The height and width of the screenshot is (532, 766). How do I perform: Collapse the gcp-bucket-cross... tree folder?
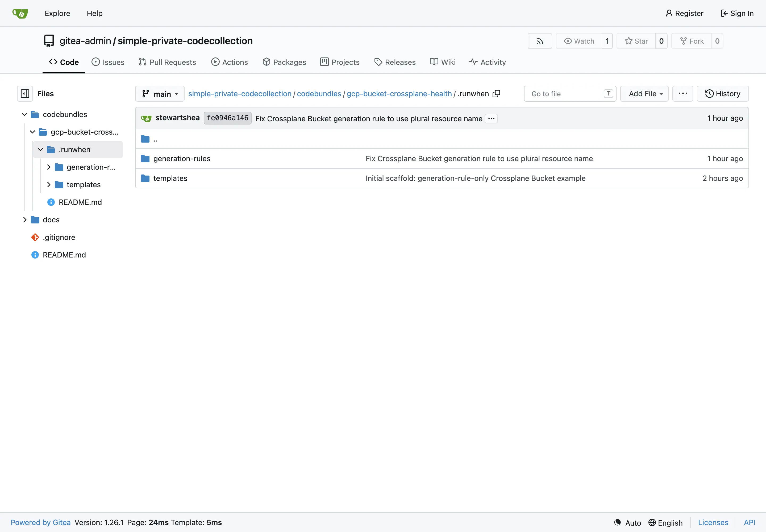(32, 132)
